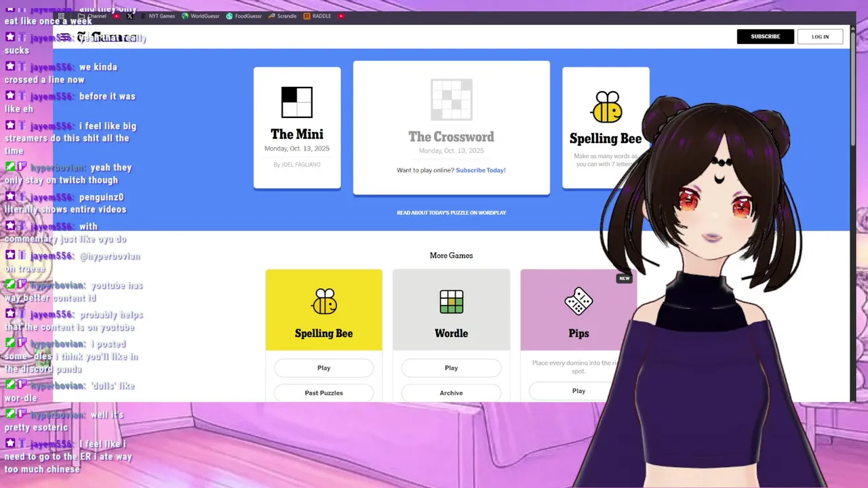This screenshot has height=488, width=868.
Task: Follow the Subscribe Today! link
Action: 481,170
